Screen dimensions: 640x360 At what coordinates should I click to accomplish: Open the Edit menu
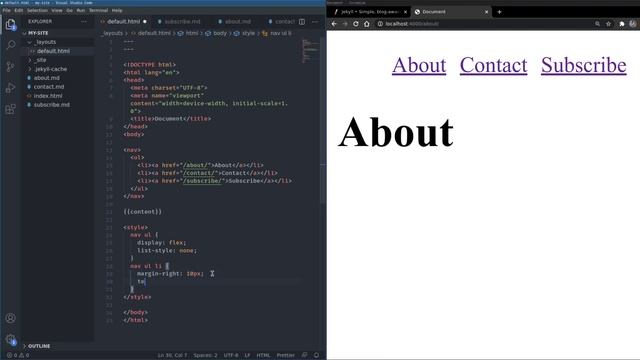click(19, 10)
